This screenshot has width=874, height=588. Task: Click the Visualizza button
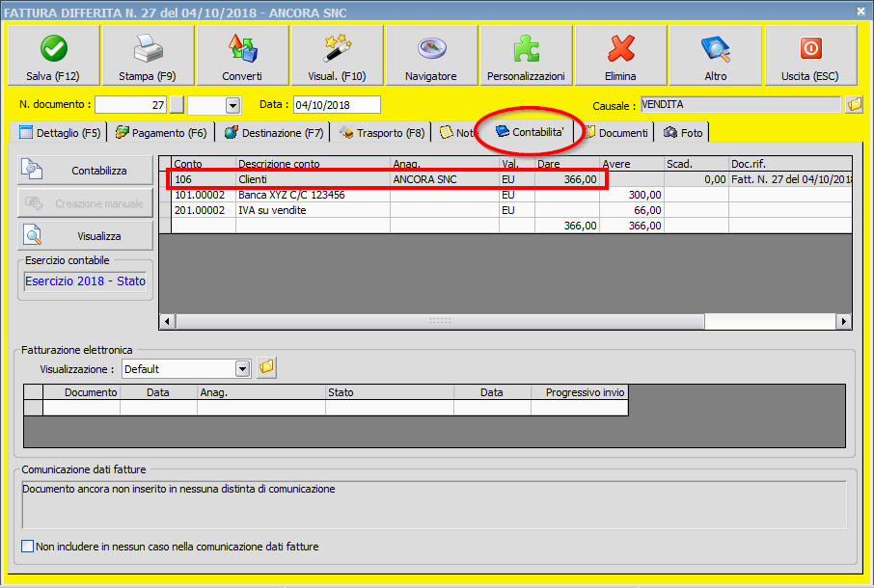pyautogui.click(x=85, y=234)
